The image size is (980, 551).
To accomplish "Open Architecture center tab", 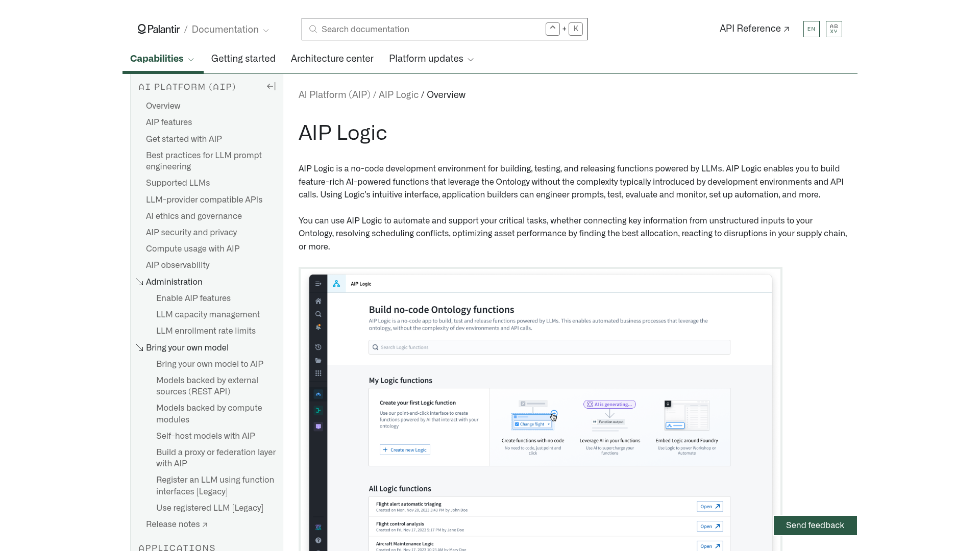I will [x=332, y=59].
